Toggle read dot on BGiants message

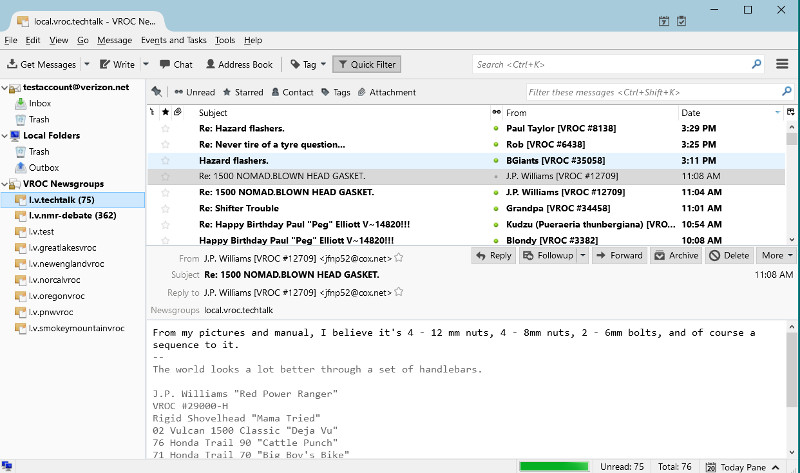(x=496, y=161)
